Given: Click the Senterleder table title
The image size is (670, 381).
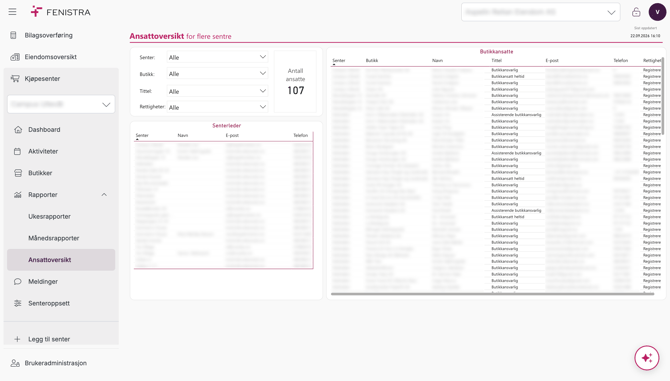Looking at the screenshot, I should click(226, 126).
